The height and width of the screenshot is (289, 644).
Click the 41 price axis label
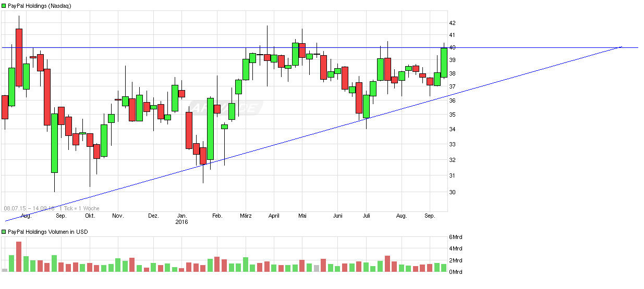pyautogui.click(x=452, y=35)
